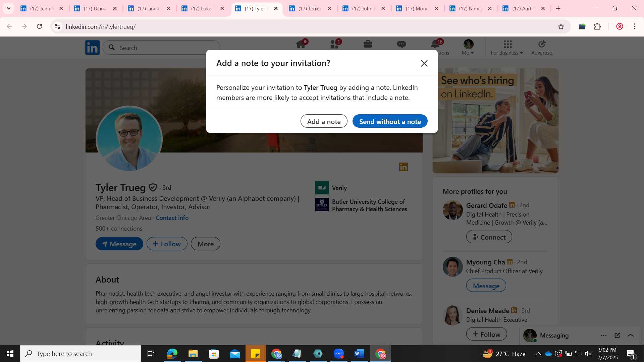The image size is (644, 362).
Task: Go back in browser history
Action: pos(9,26)
